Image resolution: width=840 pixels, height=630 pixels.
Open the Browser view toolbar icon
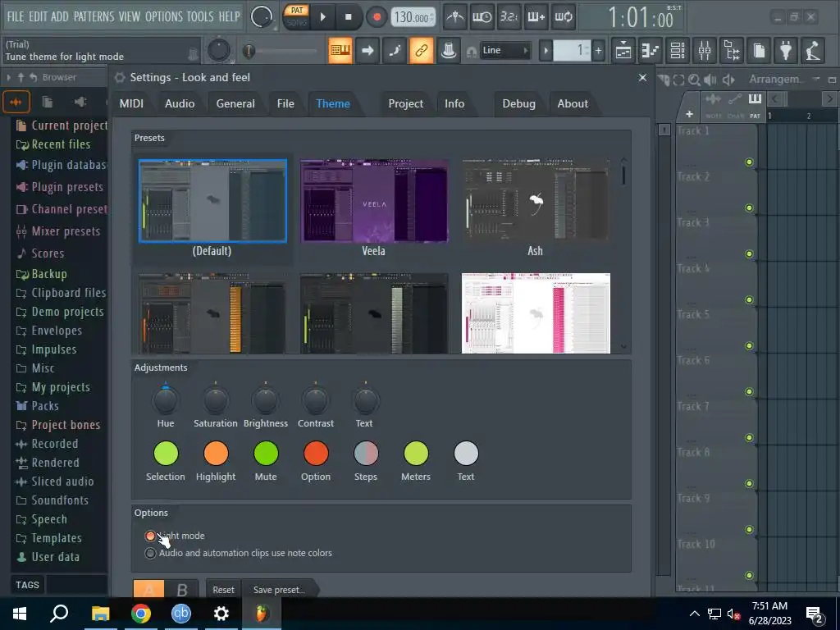pos(732,50)
